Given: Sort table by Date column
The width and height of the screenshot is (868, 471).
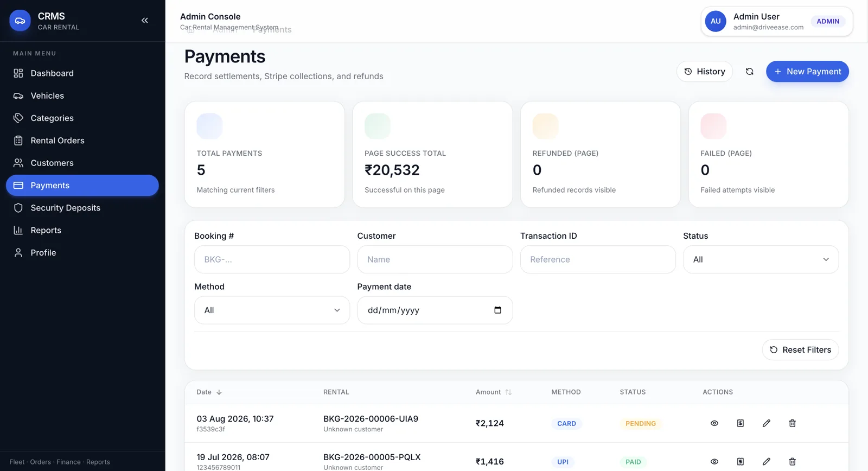Looking at the screenshot, I should [x=209, y=392].
